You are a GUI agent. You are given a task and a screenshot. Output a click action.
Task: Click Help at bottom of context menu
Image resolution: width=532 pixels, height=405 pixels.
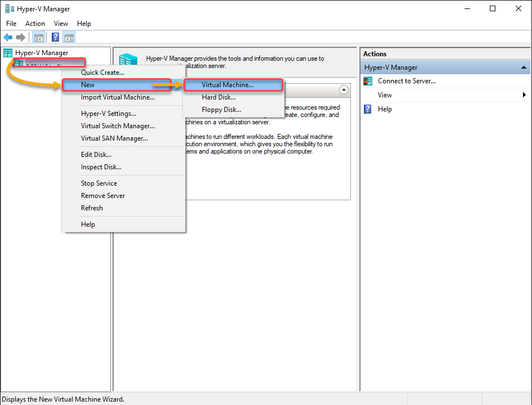point(124,224)
